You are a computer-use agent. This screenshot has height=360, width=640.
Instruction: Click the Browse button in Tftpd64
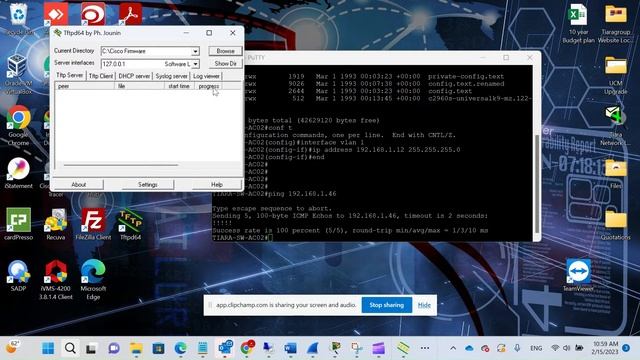pos(225,51)
